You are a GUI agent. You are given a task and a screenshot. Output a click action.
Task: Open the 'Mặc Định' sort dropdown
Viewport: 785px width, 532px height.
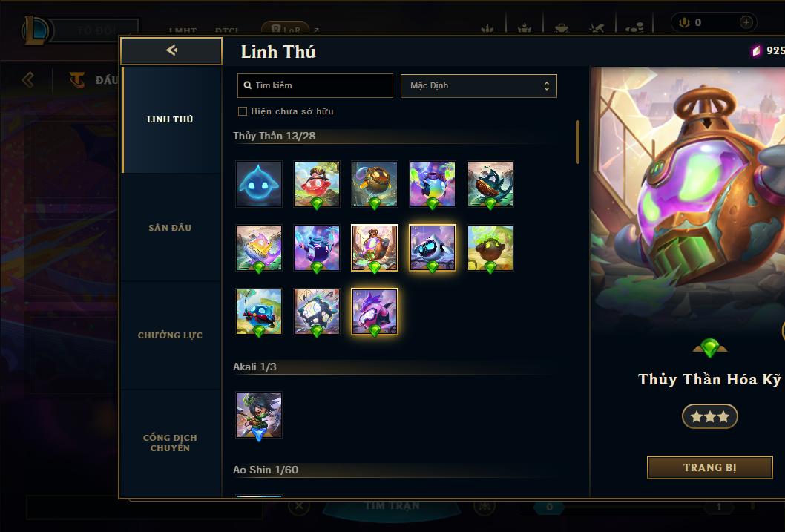(x=479, y=85)
